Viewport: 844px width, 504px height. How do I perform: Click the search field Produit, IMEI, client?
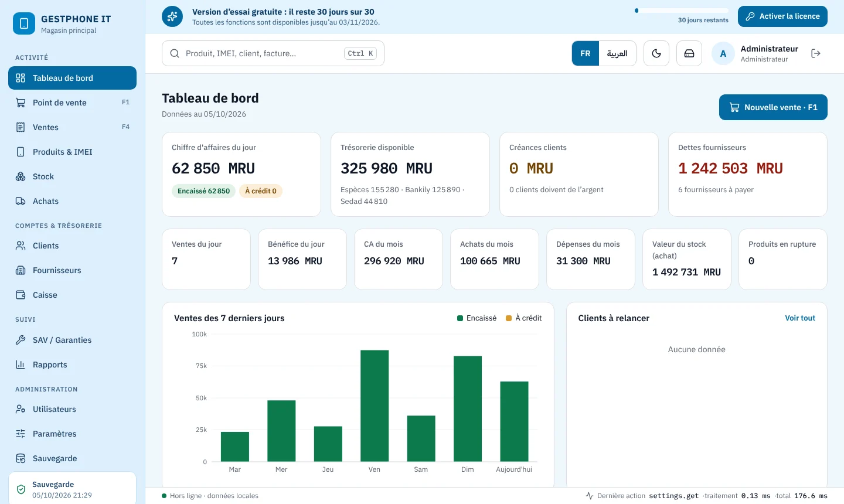click(273, 53)
